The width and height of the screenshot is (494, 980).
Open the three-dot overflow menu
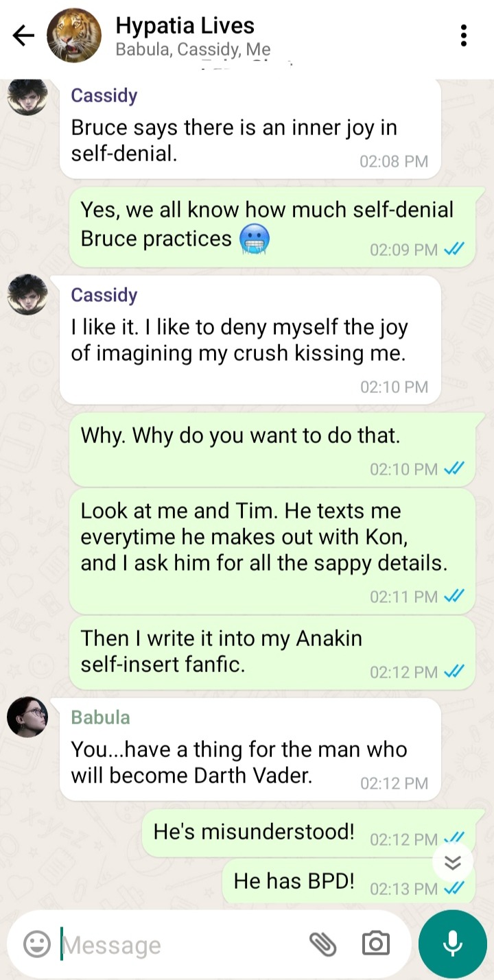click(x=464, y=36)
